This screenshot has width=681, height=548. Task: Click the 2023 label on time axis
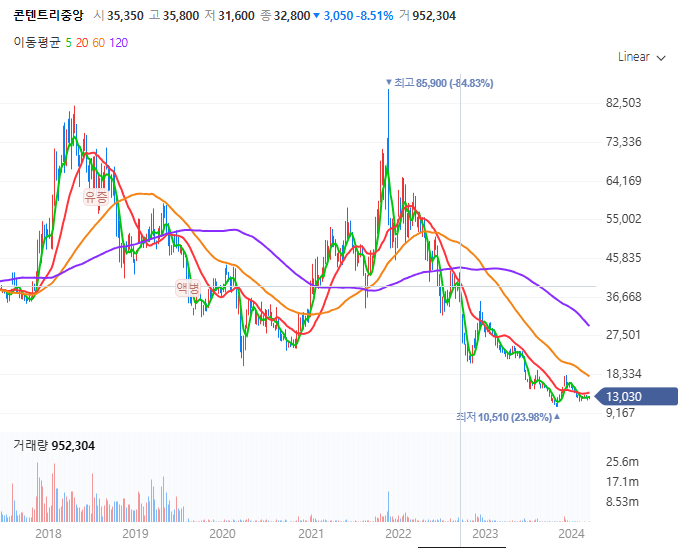485,534
